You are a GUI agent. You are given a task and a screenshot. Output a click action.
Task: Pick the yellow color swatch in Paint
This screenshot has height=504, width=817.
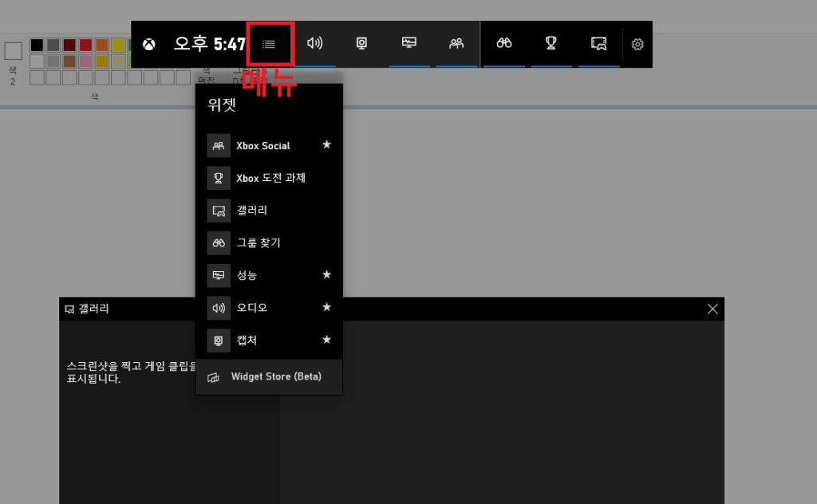coord(118,45)
